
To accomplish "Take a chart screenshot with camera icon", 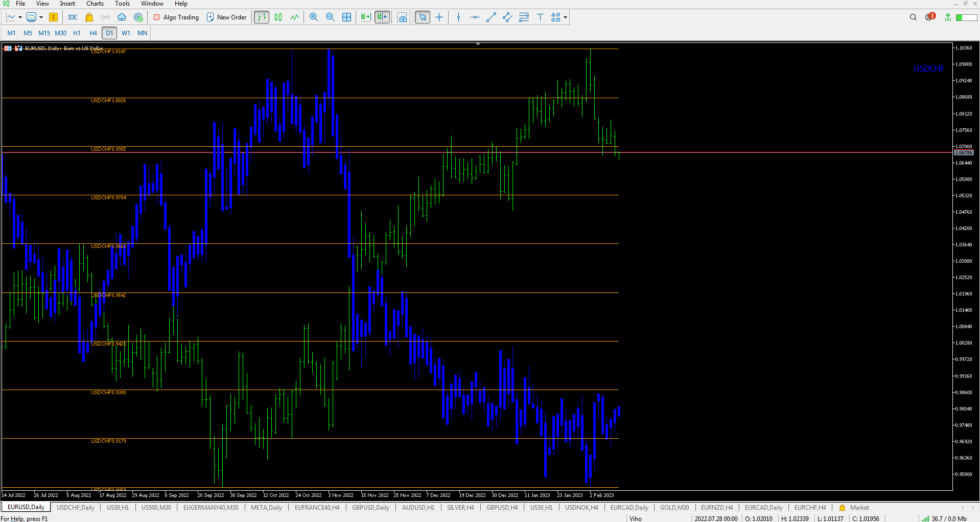I will [x=402, y=17].
